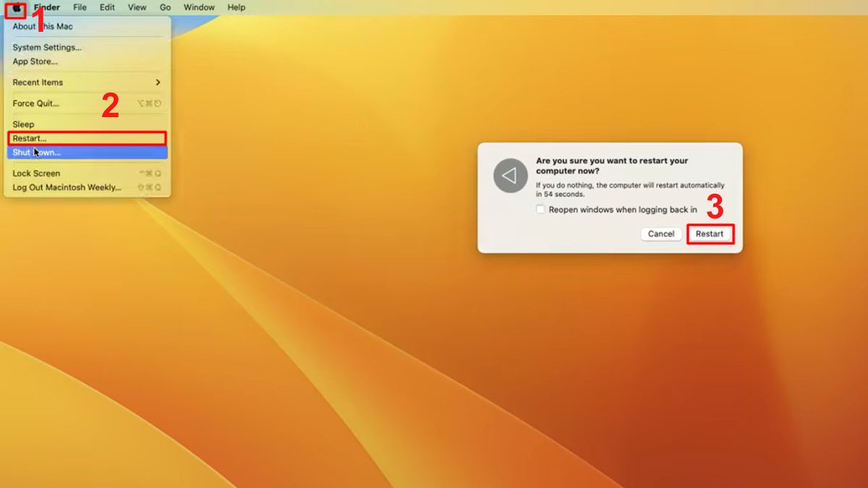This screenshot has height=488, width=868.
Task: Enable Reopen windows when logging back in
Action: pyautogui.click(x=540, y=210)
